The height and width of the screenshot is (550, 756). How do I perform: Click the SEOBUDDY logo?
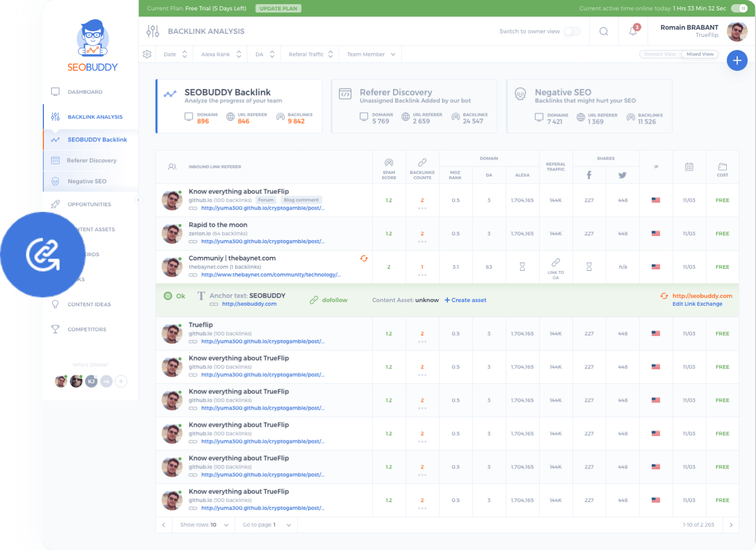pos(92,46)
